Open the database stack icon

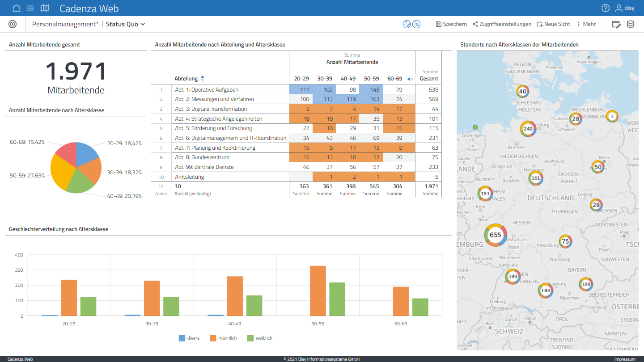[x=631, y=24]
